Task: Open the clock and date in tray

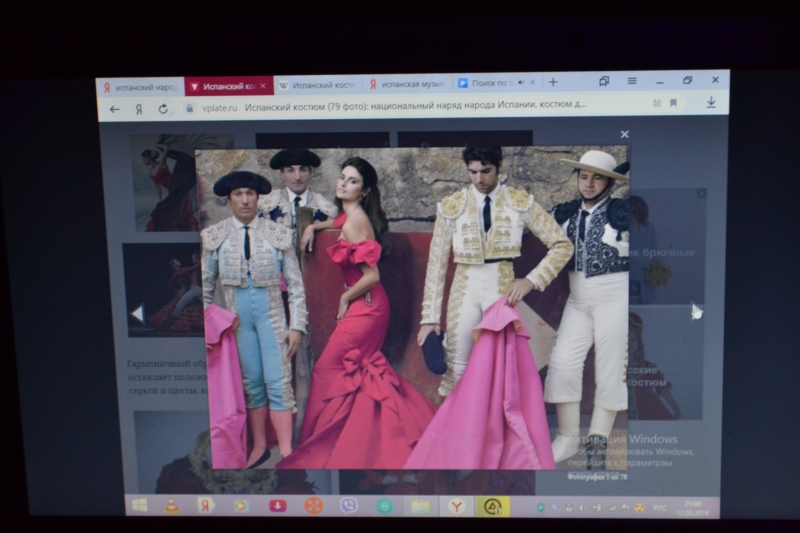Action: (692, 508)
